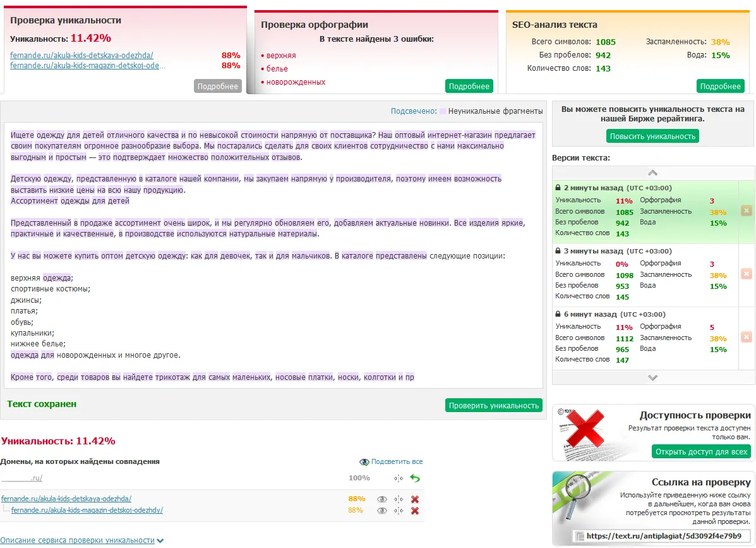This screenshot has width=756, height=548.
Task: Click the green return arrow in the 100% row
Action: pyautogui.click(x=415, y=478)
